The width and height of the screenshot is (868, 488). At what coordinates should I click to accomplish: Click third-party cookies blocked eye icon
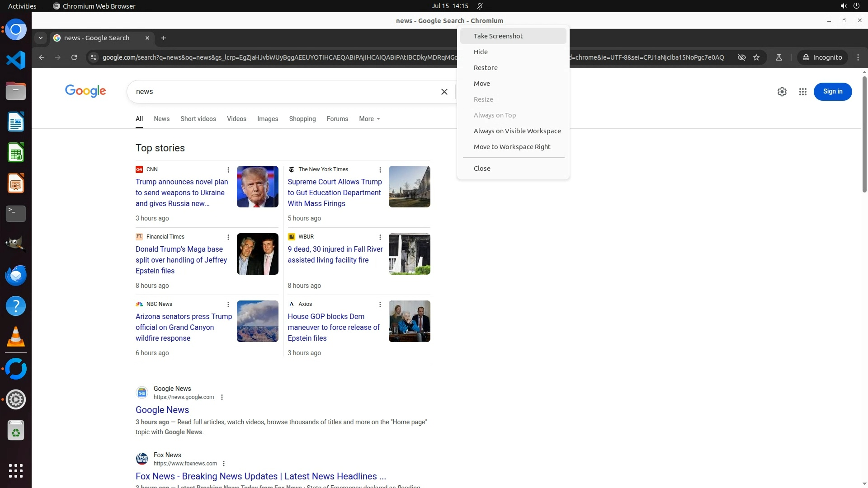click(x=741, y=57)
